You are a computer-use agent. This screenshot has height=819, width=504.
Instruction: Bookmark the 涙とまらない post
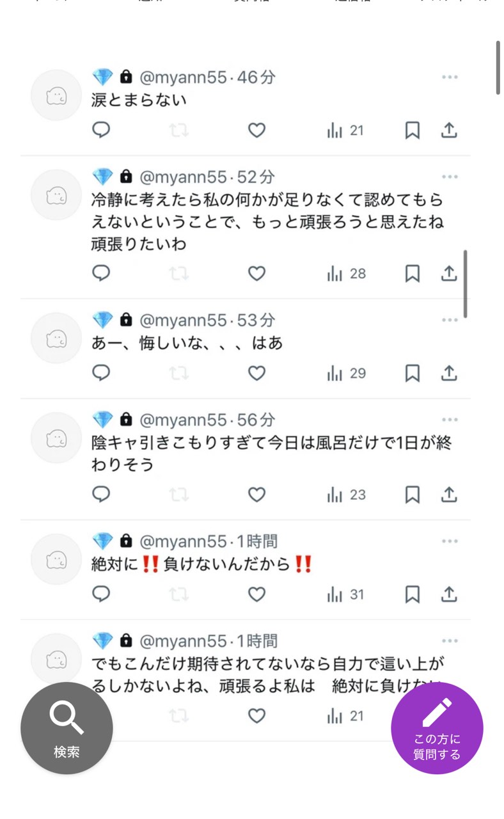point(413,131)
